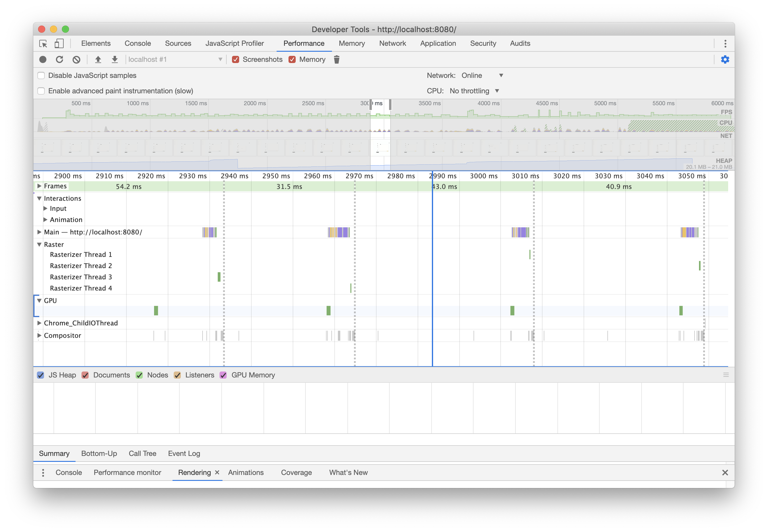Image resolution: width=768 pixels, height=532 pixels.
Task: Clear the recording with the clear icon
Action: (76, 59)
